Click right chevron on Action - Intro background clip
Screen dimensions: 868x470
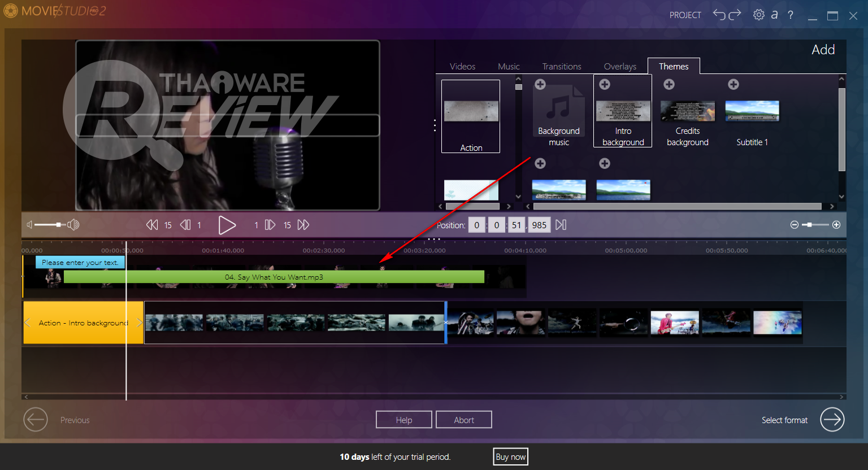pyautogui.click(x=140, y=323)
